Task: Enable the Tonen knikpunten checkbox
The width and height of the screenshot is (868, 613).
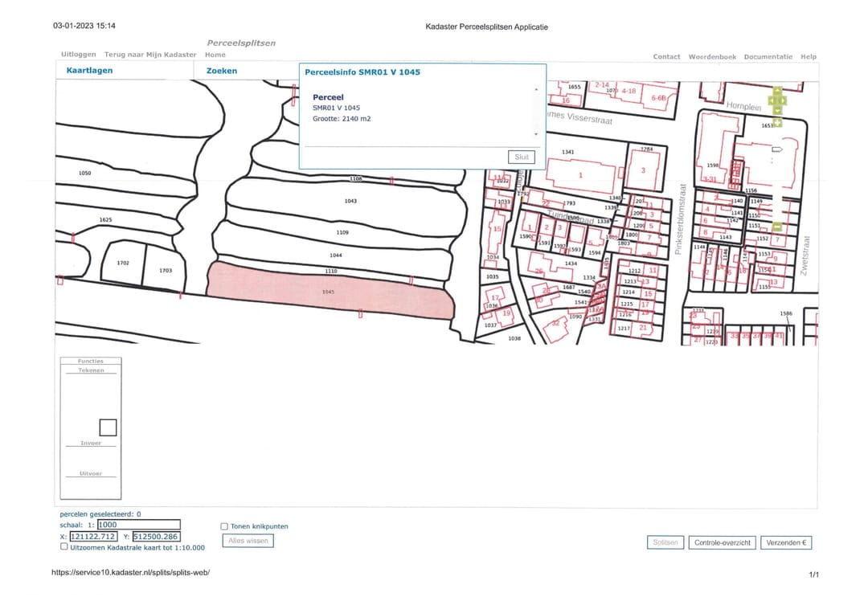Action: coord(224,527)
